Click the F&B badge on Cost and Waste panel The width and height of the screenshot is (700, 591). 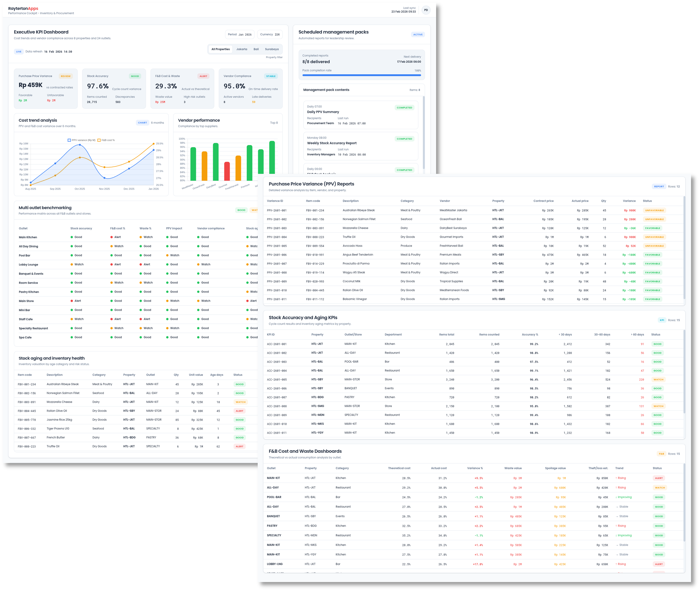661,454
